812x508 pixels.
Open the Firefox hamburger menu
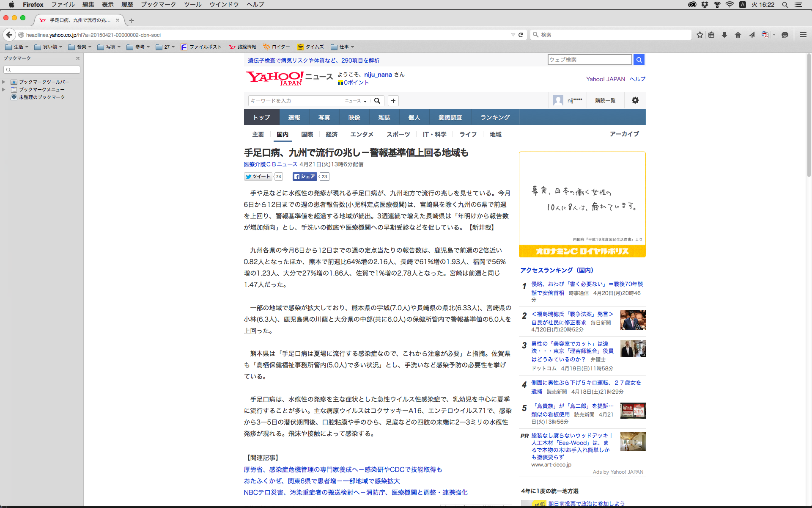pos(803,35)
